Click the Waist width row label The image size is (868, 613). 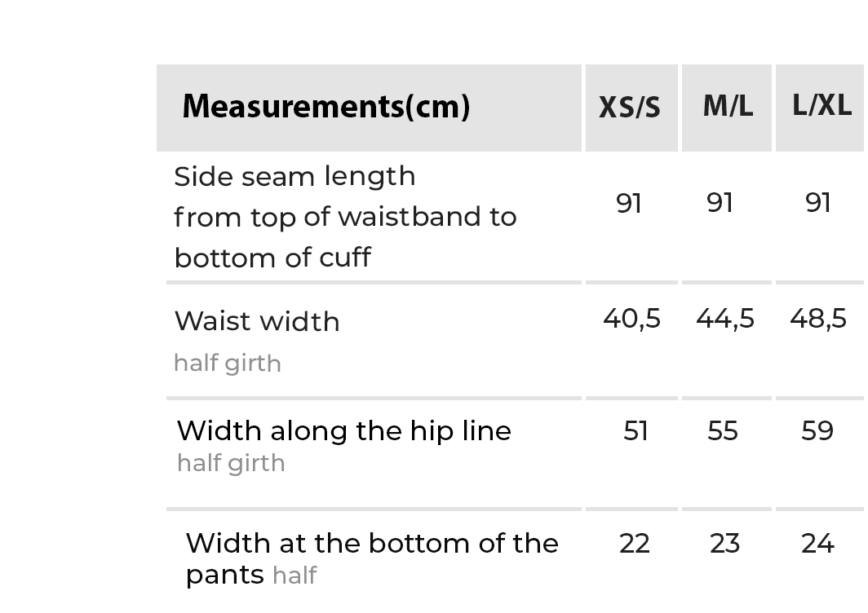pyautogui.click(x=257, y=321)
